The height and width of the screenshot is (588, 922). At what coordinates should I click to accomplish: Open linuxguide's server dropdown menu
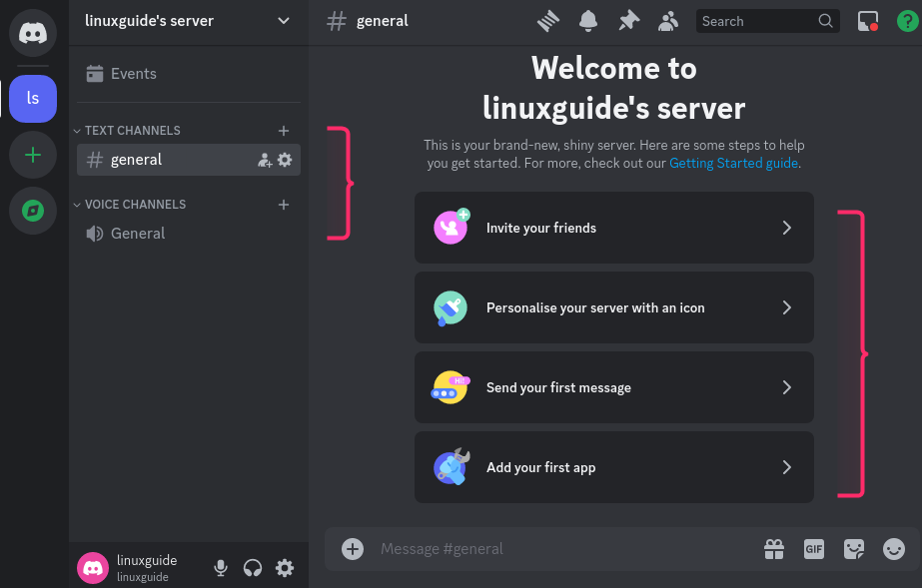[284, 21]
